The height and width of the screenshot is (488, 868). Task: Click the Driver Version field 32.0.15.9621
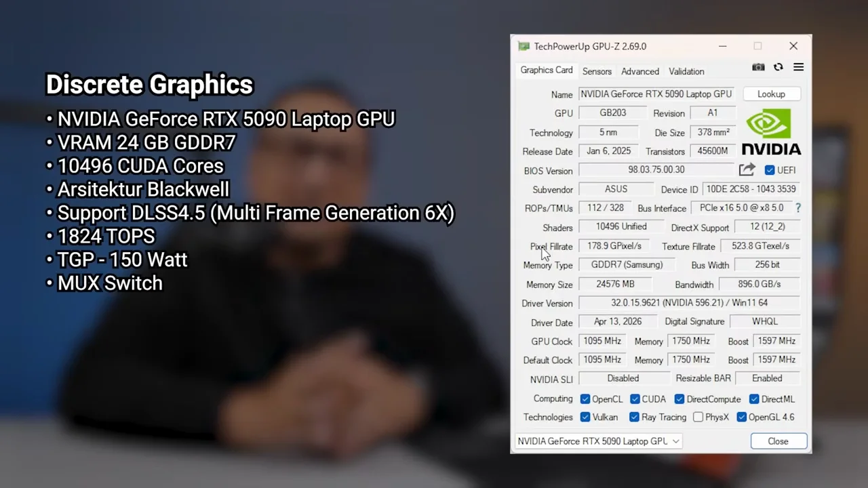coord(689,303)
